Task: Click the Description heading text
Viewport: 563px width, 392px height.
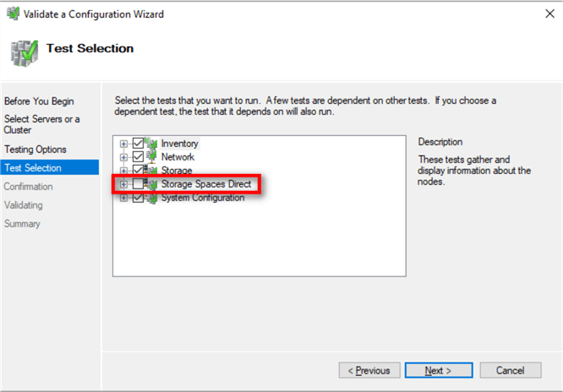Action: (440, 142)
